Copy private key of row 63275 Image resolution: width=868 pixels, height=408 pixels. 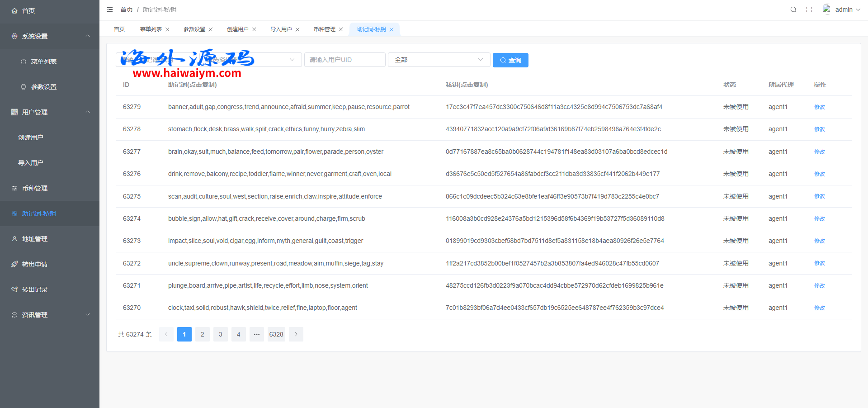(x=552, y=196)
